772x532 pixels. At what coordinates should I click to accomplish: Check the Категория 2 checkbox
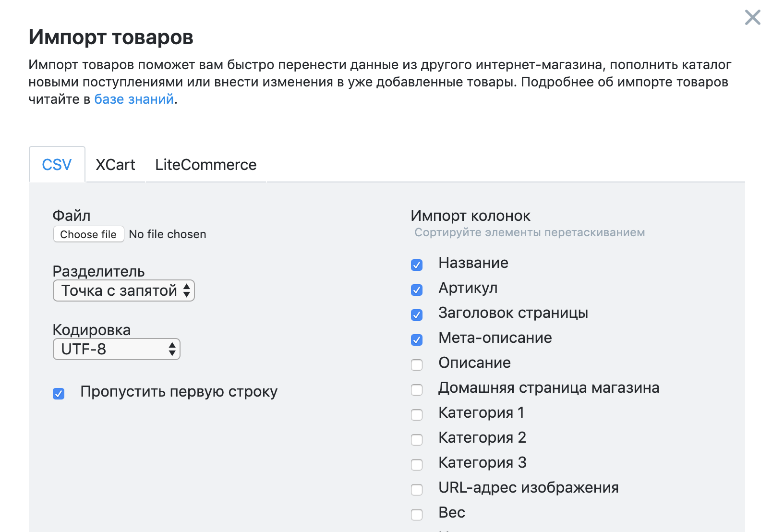(x=417, y=440)
